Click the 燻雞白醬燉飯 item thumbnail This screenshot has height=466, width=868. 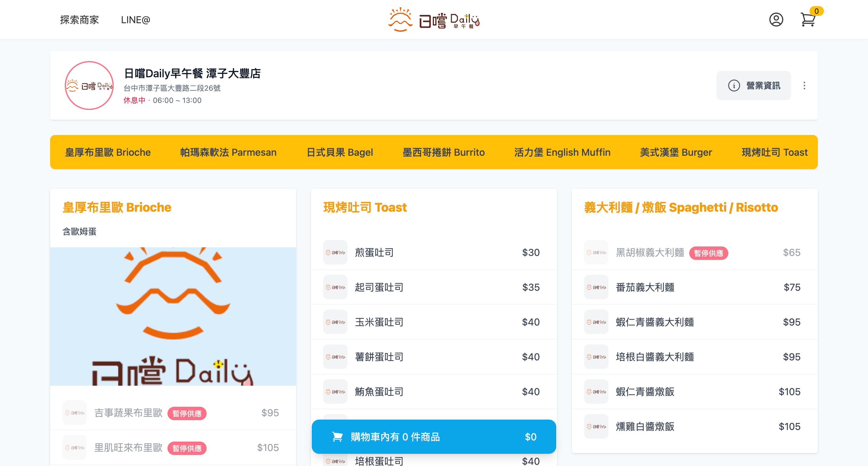596,426
